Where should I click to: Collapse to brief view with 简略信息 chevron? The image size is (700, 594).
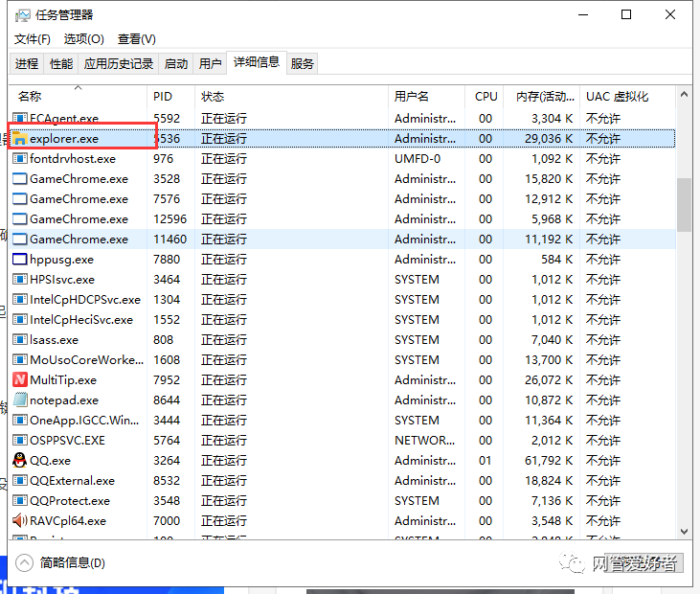point(24,562)
